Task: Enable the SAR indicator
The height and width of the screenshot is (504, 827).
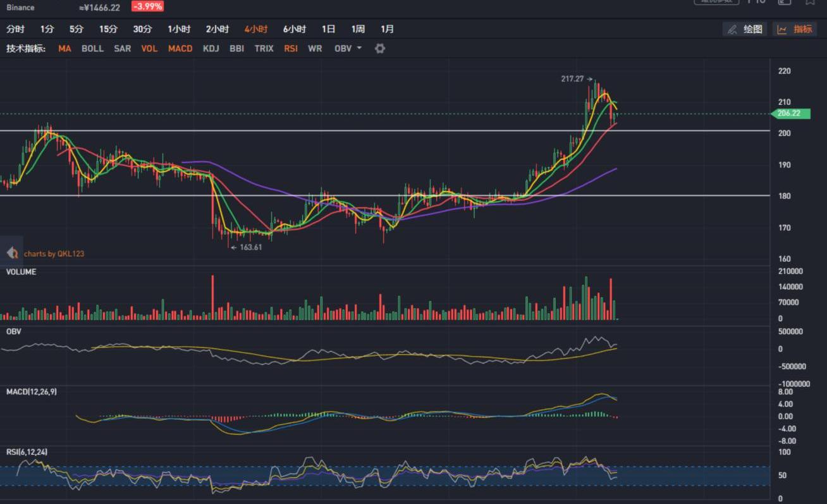Action: pyautogui.click(x=122, y=49)
